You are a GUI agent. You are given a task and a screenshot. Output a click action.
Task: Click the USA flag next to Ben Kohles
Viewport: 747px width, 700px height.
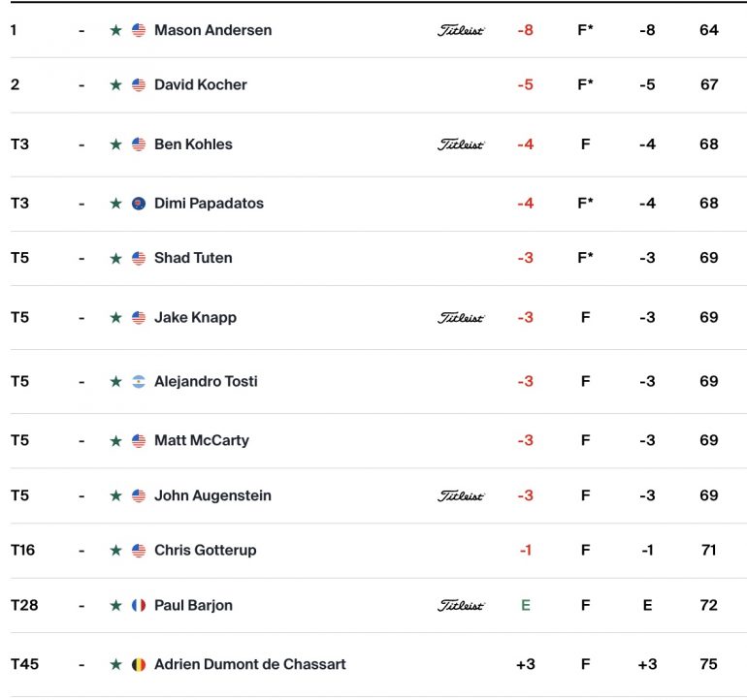point(139,144)
